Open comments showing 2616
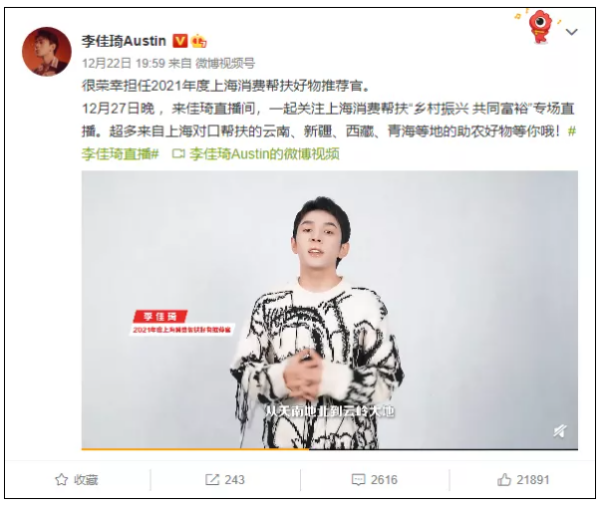Screen dimensions: 600x505 click(375, 479)
